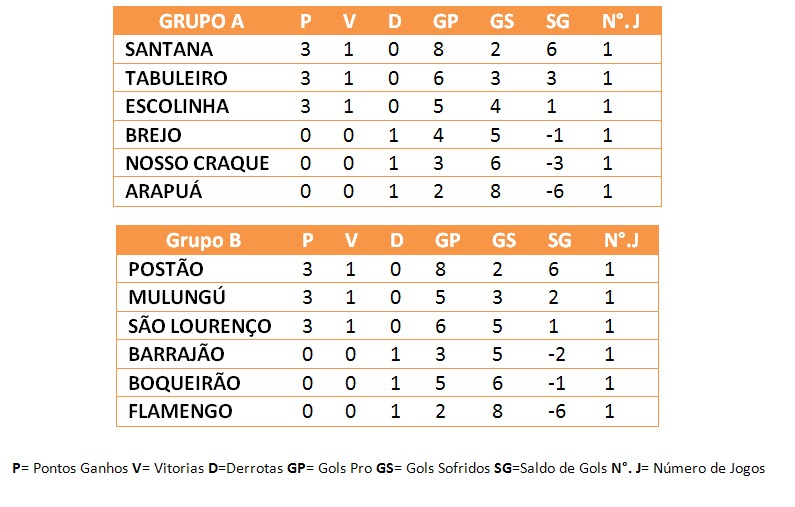Click the ARAPUÁ team name
795x507 pixels.
[163, 192]
